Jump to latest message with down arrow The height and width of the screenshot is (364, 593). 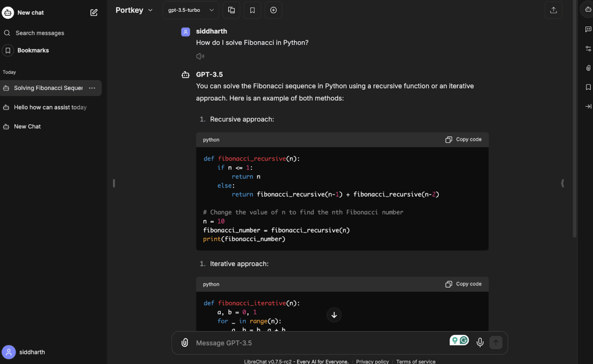[x=334, y=315]
